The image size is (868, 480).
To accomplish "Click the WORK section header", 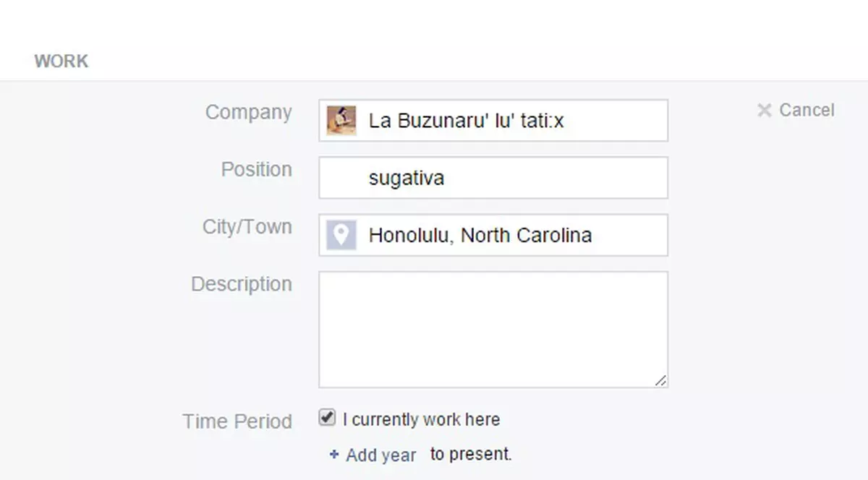I will (x=61, y=61).
